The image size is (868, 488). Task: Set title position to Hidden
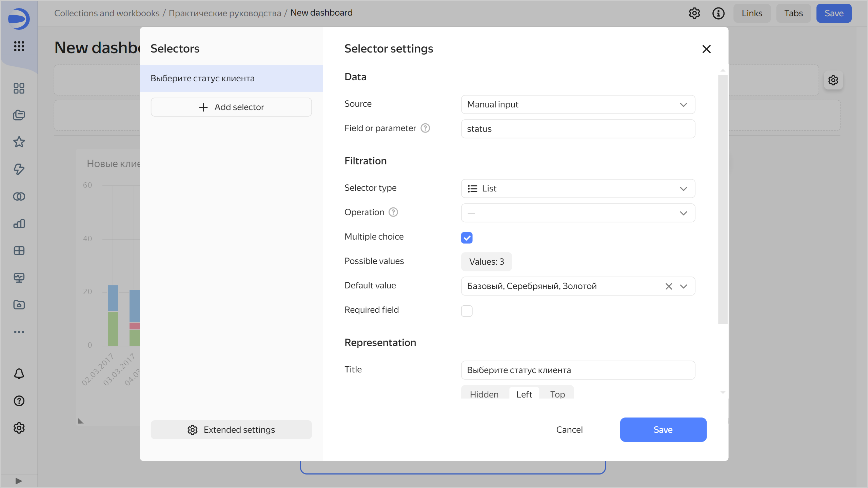point(484,394)
